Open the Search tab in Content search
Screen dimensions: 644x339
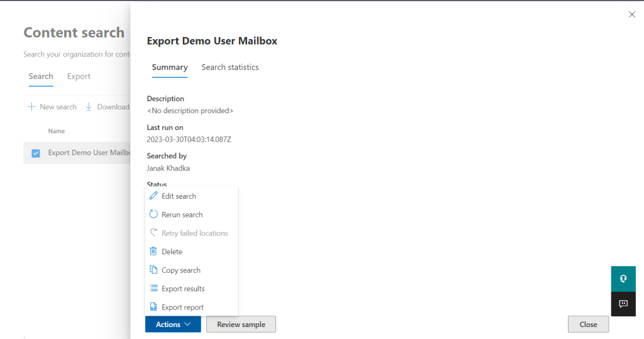point(41,77)
